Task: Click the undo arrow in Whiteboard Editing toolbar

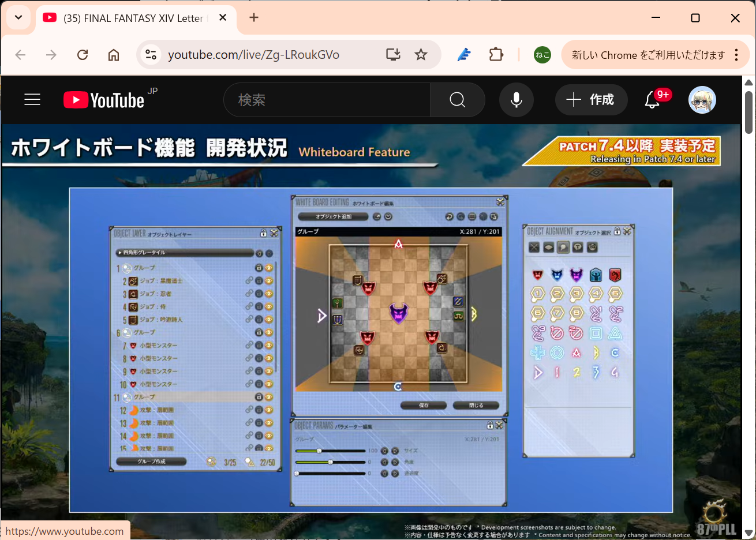Action: (449, 217)
